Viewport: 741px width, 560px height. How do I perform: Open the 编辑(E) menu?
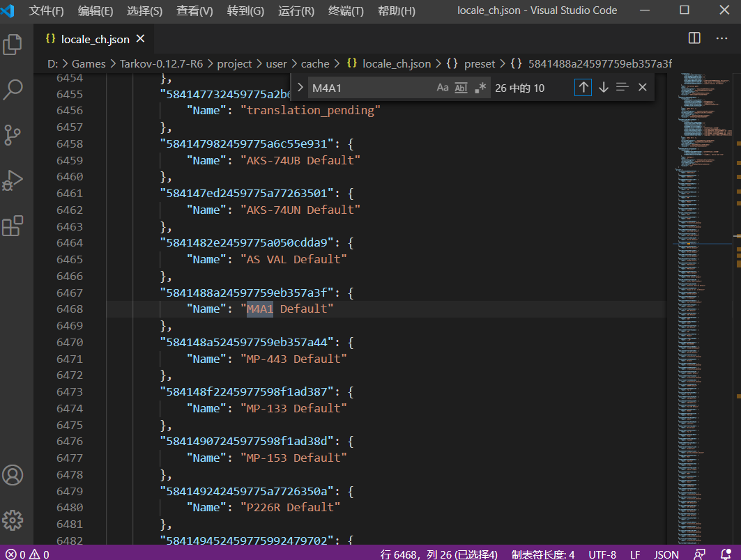(96, 10)
